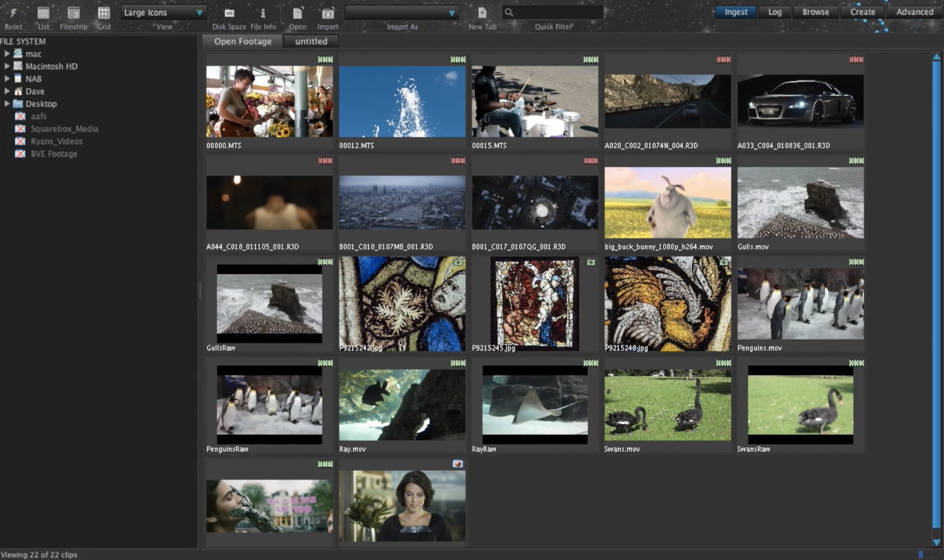Select the Grid view icon
This screenshot has width=944, height=560.
tap(104, 13)
